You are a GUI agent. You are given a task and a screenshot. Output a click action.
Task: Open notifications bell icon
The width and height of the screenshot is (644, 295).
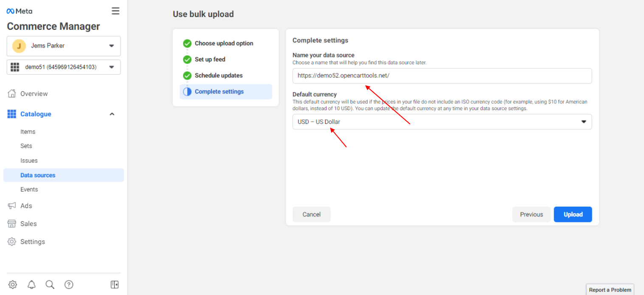click(31, 285)
